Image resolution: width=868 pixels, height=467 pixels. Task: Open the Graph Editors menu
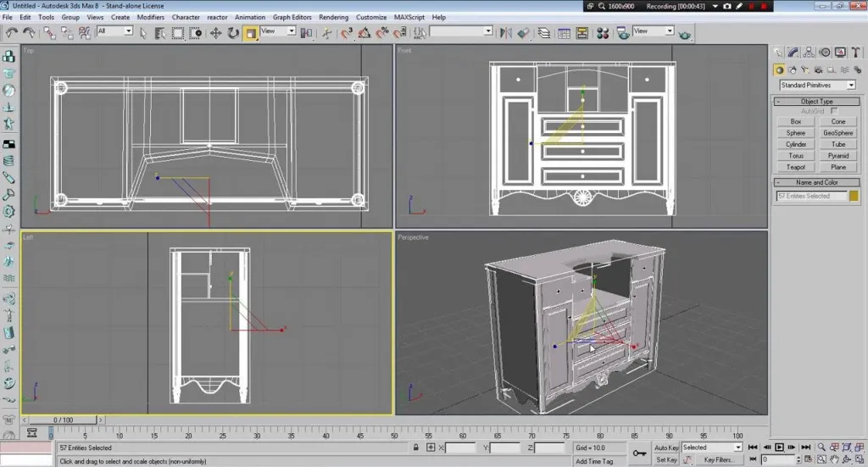coord(292,17)
